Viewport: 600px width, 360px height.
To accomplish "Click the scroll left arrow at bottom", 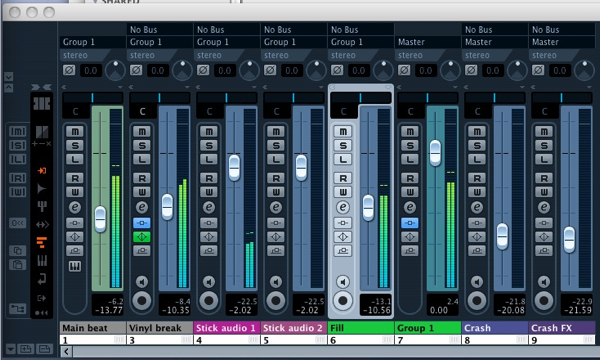I will (66, 352).
